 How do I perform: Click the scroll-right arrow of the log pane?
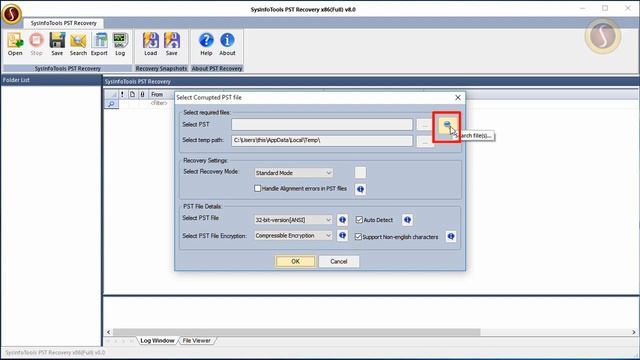(x=634, y=332)
